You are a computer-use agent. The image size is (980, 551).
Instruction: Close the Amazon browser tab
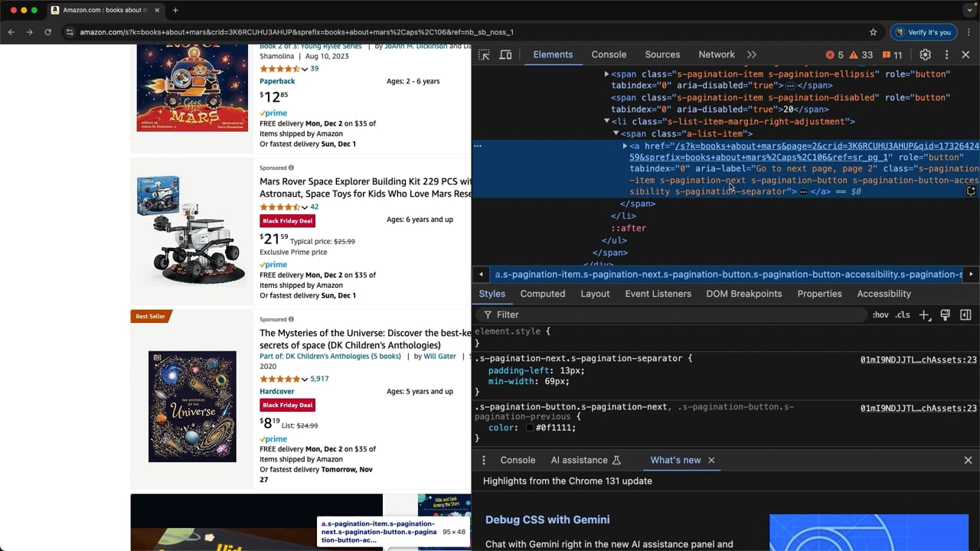pyautogui.click(x=157, y=10)
